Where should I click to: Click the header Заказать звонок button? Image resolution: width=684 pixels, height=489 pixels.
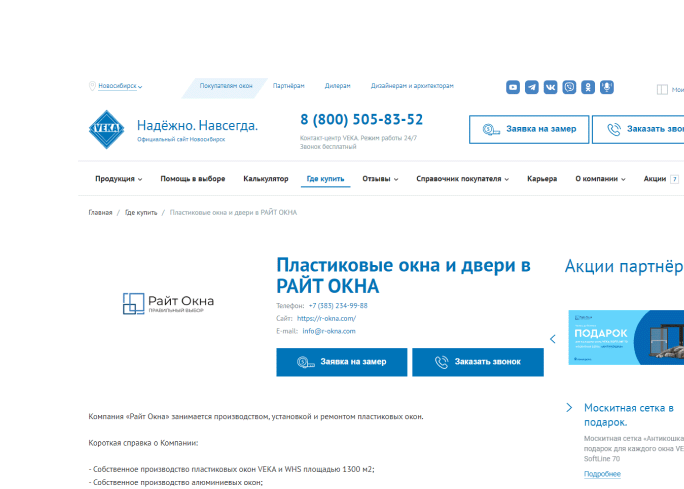tap(638, 129)
